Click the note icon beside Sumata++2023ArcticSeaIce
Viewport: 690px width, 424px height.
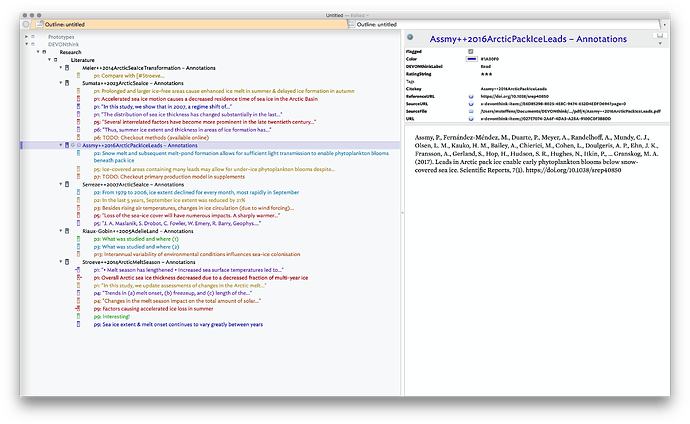coord(67,83)
